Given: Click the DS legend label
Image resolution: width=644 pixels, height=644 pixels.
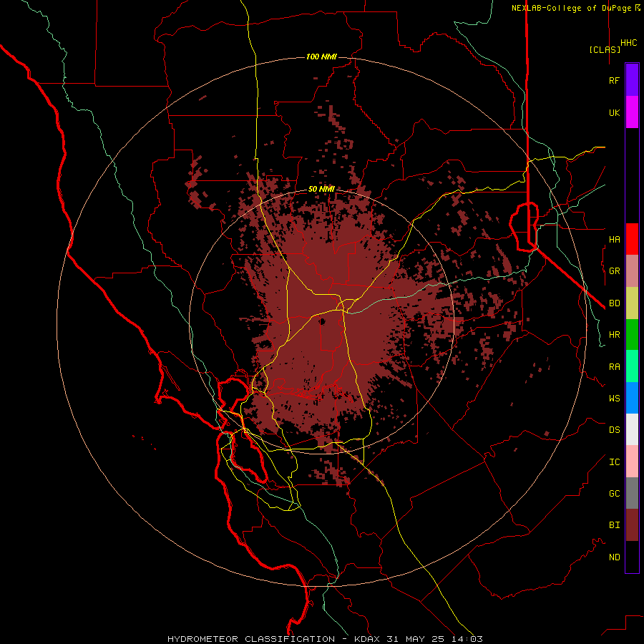Looking at the screenshot, I should point(614,430).
